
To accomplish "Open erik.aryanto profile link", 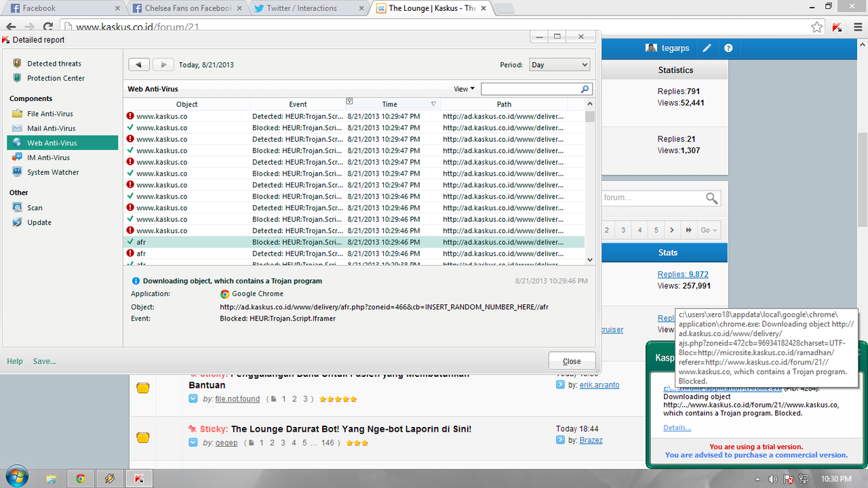I will coord(599,385).
